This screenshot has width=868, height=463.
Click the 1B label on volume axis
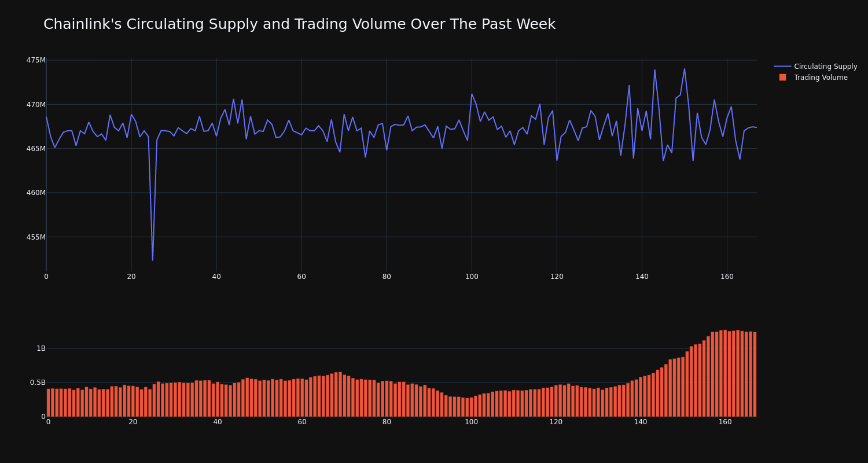pos(41,348)
